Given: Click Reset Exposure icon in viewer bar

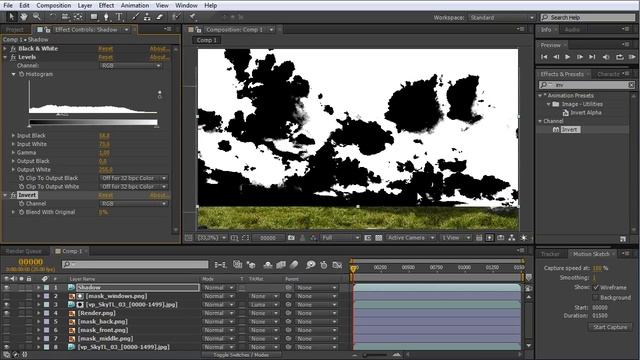Looking at the screenshot, I should point(524,238).
